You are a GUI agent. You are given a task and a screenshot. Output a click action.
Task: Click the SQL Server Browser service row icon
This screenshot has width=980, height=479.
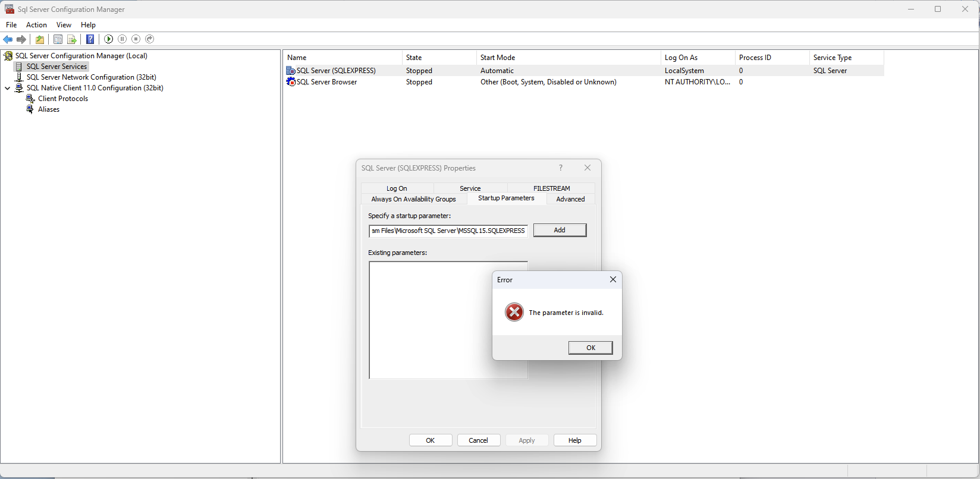(x=291, y=82)
